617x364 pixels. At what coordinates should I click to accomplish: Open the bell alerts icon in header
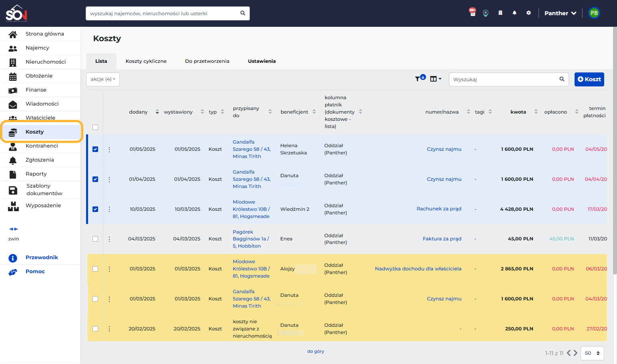click(515, 13)
